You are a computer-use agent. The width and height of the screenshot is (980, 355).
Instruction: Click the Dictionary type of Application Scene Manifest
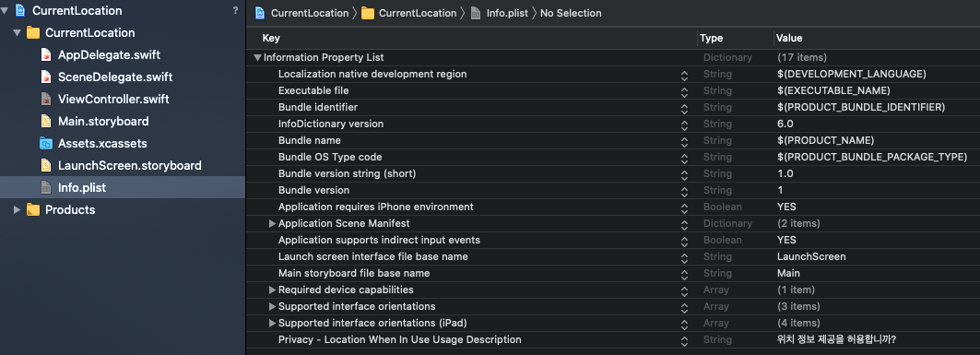727,223
